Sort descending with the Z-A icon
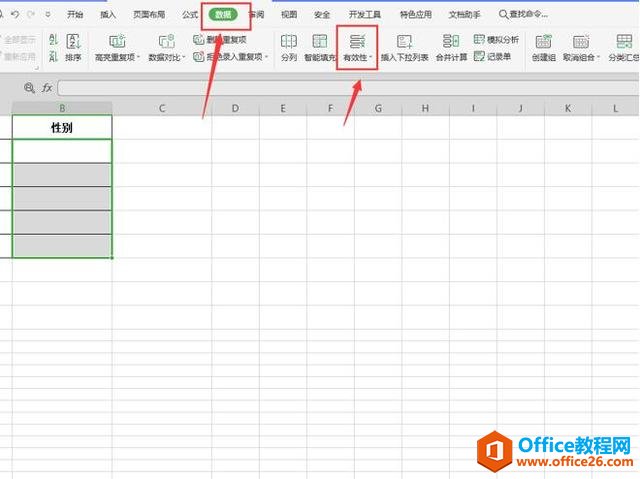This screenshot has height=479, width=640. click(53, 56)
